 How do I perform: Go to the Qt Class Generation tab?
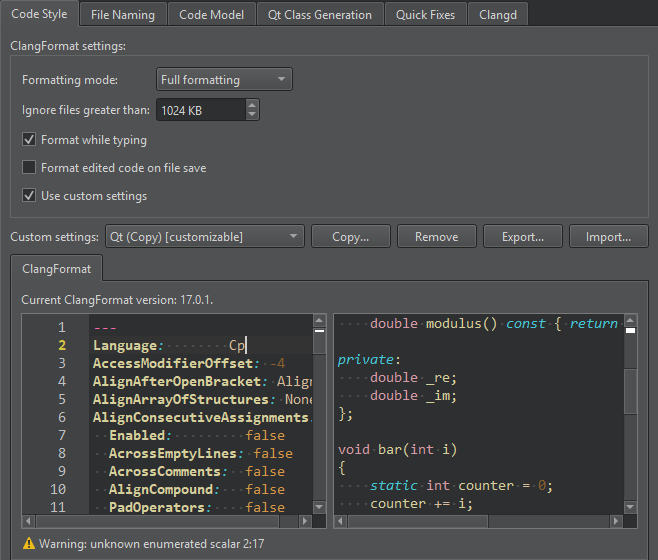click(x=319, y=15)
